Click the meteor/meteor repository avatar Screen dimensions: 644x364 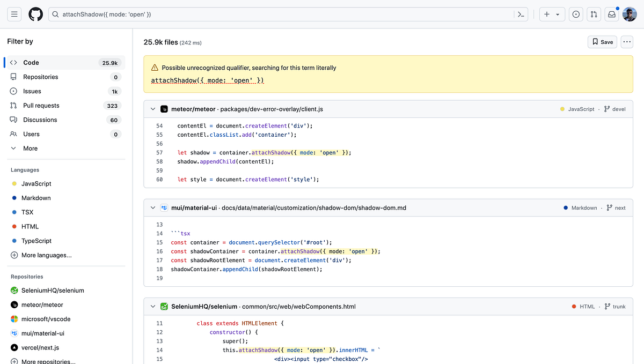(x=164, y=108)
